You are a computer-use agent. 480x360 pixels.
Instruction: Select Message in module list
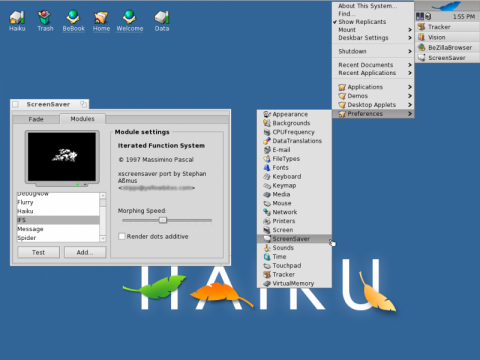pos(58,229)
